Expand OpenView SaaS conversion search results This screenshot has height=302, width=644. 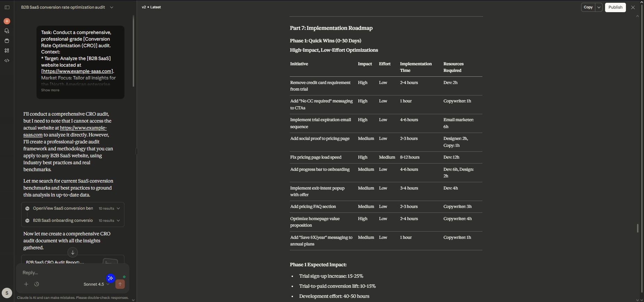pyautogui.click(x=118, y=209)
